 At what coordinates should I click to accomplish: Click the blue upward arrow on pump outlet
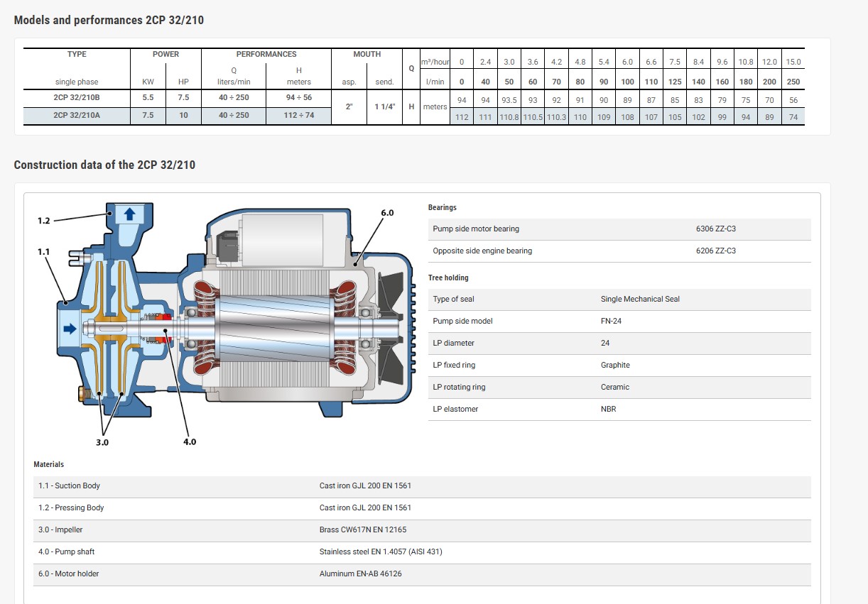(129, 213)
